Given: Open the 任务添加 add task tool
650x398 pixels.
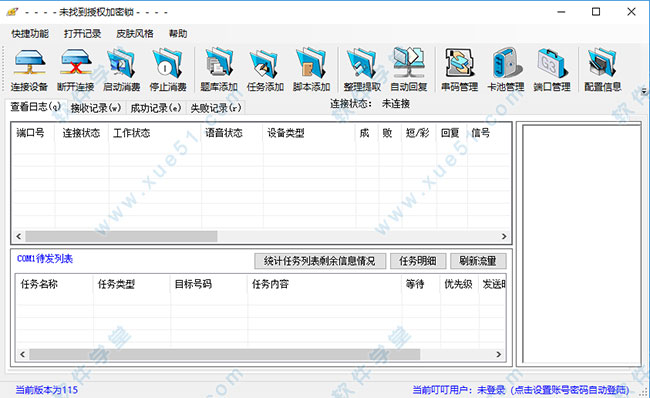Looking at the screenshot, I should (x=265, y=69).
